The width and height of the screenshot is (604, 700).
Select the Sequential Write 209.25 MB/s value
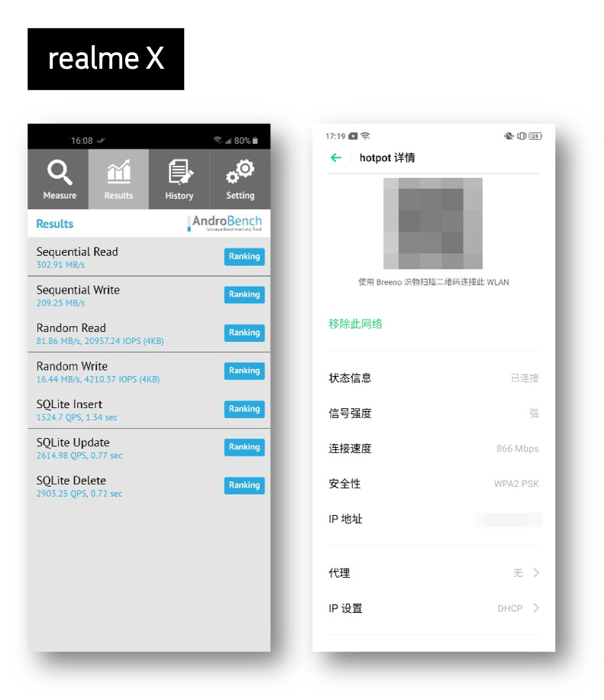click(x=60, y=303)
